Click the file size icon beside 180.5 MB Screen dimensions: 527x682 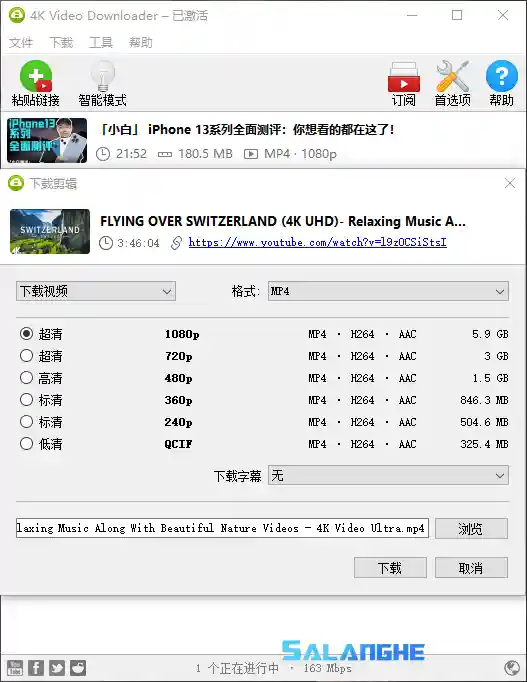pyautogui.click(x=165, y=154)
